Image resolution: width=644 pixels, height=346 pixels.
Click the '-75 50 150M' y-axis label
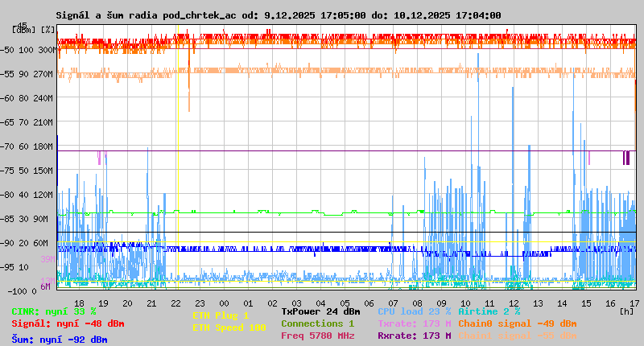click(x=28, y=171)
